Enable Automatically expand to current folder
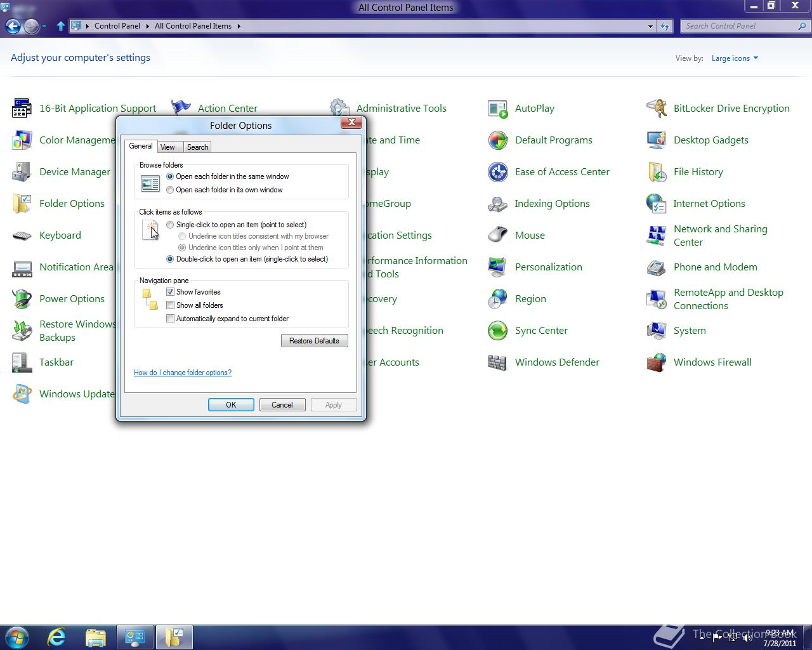 (170, 319)
